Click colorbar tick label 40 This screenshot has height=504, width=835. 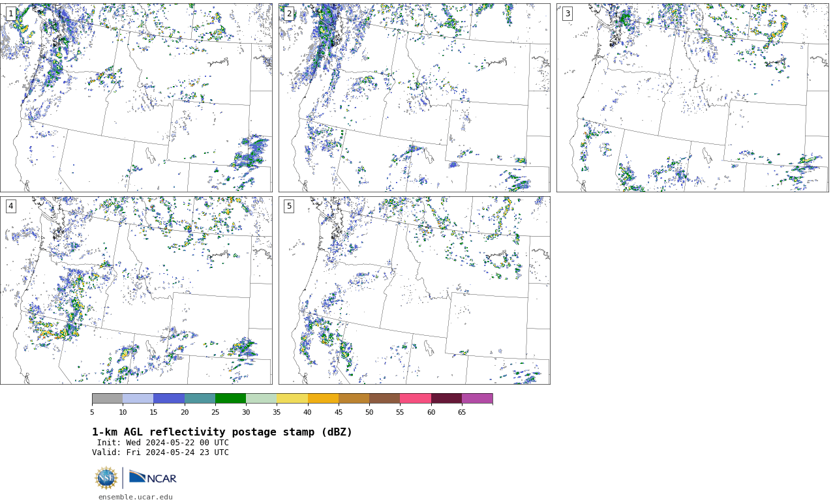point(307,412)
